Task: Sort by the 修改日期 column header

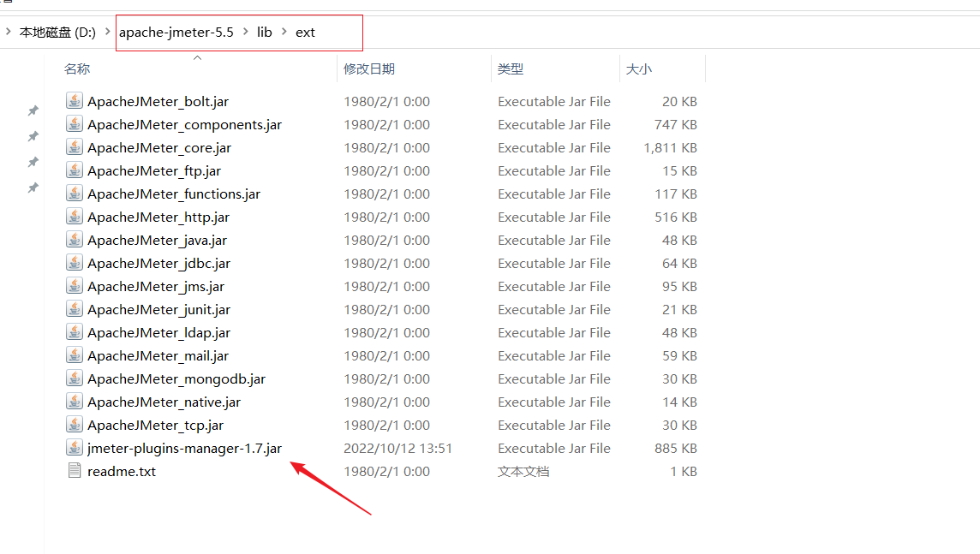Action: [369, 69]
